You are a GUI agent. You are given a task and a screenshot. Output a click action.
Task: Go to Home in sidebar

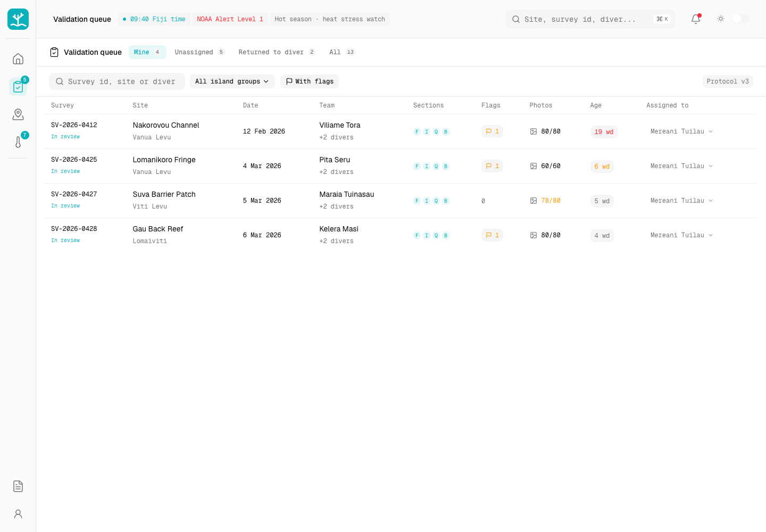pos(18,59)
